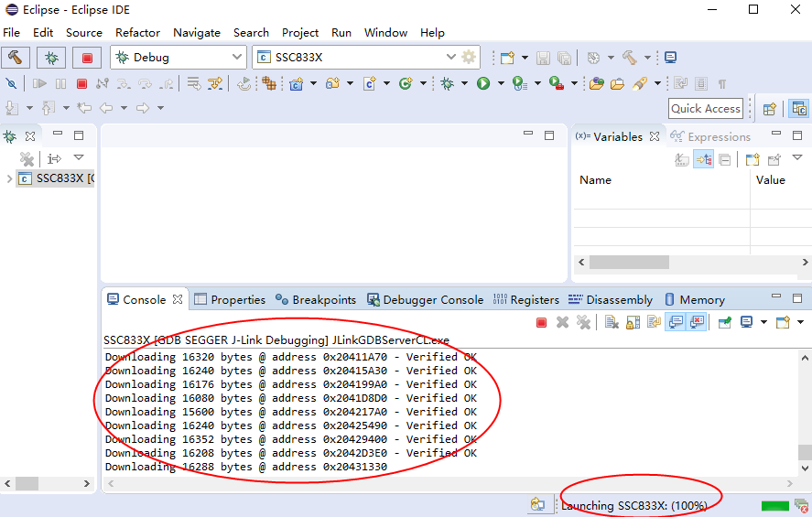812x517 pixels.
Task: Click the Open Console monitor toolbar icon
Action: pos(671,58)
